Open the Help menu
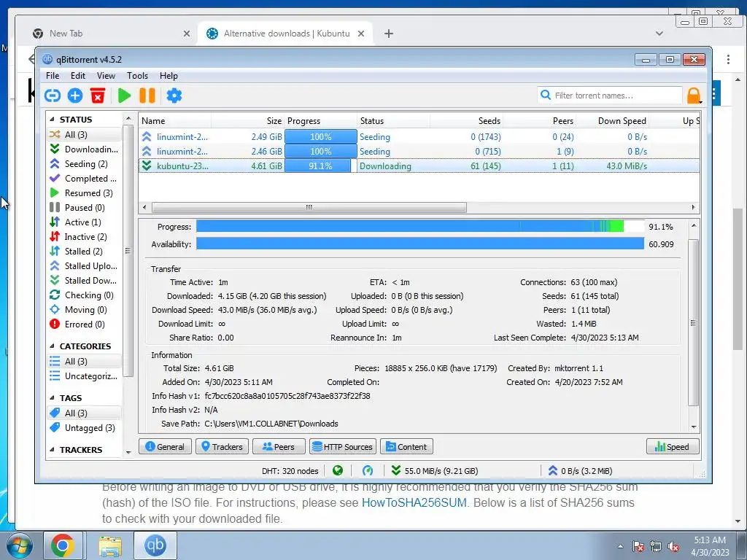The width and height of the screenshot is (747, 560). 169,76
